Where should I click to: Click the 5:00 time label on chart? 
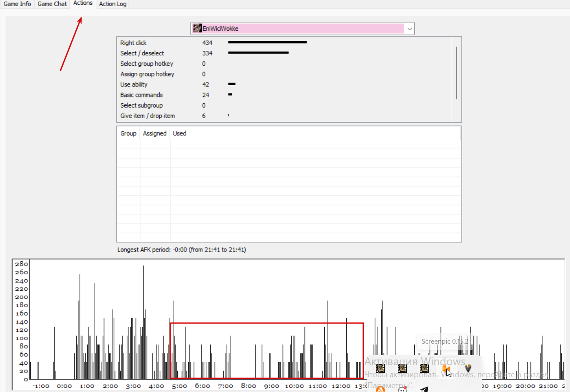tap(179, 386)
